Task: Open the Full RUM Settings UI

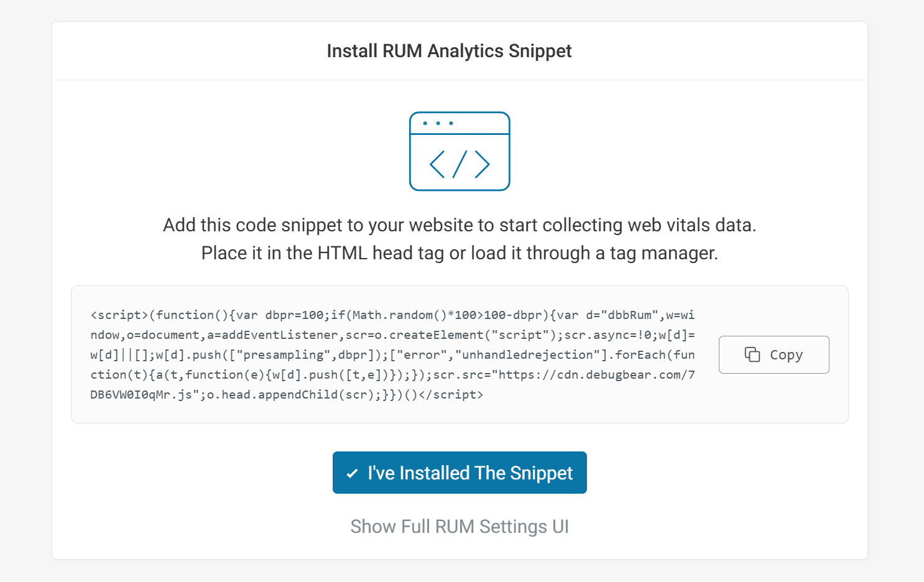Action: [x=460, y=527]
